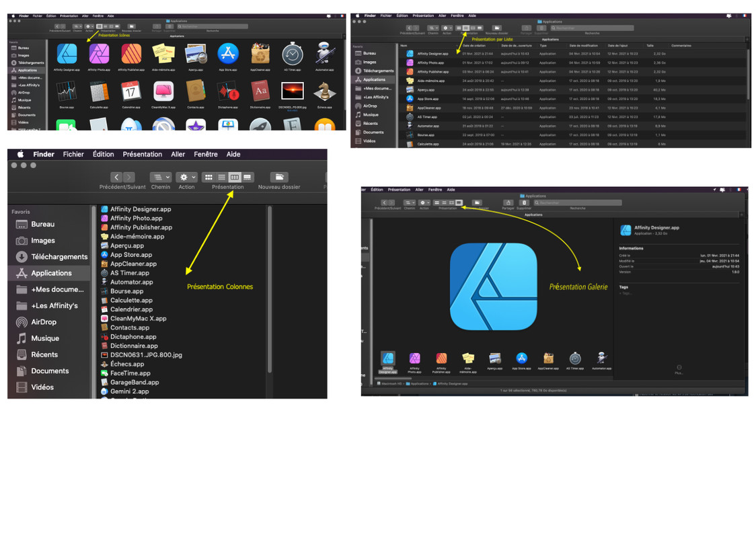Switch to list view in the column view window toolbar
The image size is (756, 538).
pos(221,178)
